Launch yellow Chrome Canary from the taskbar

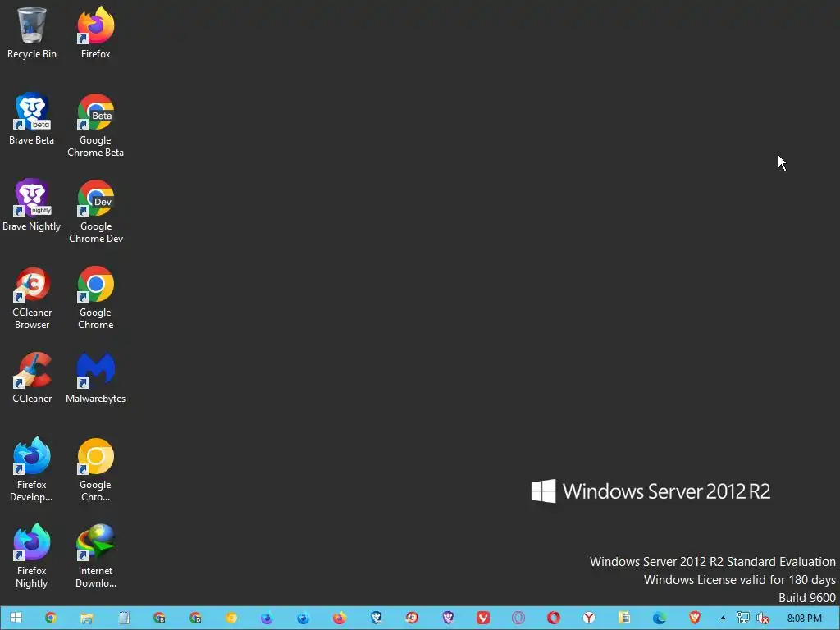231,619
